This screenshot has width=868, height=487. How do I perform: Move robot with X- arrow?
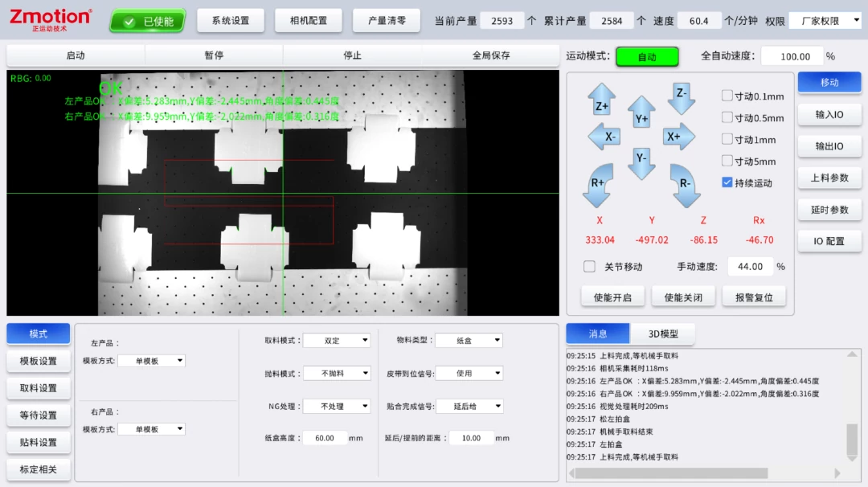604,137
